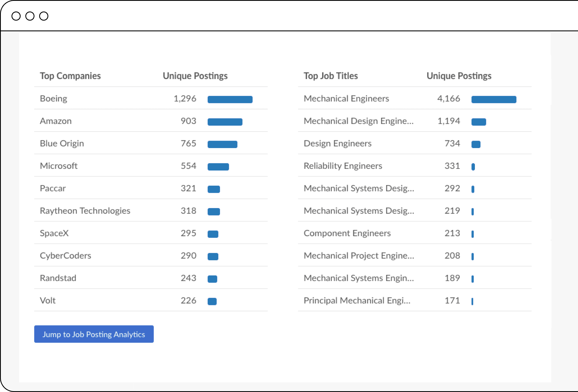Open the Design Engineers job title

pyautogui.click(x=338, y=143)
